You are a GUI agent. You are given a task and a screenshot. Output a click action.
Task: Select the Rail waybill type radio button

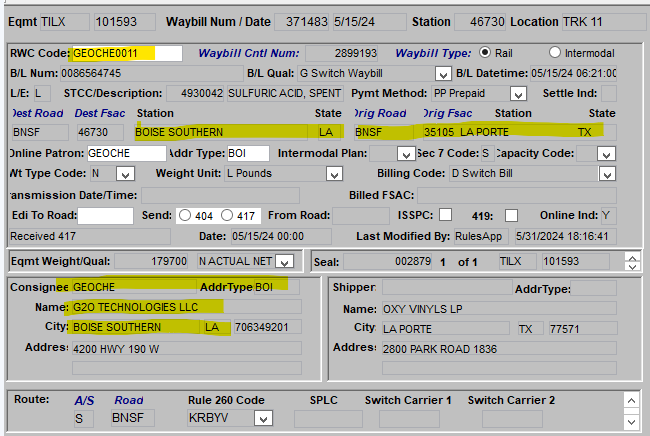[x=484, y=53]
